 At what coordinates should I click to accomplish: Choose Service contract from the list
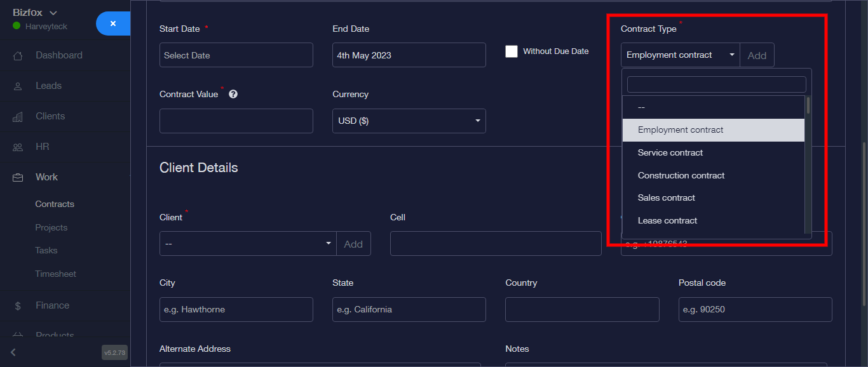coord(670,152)
